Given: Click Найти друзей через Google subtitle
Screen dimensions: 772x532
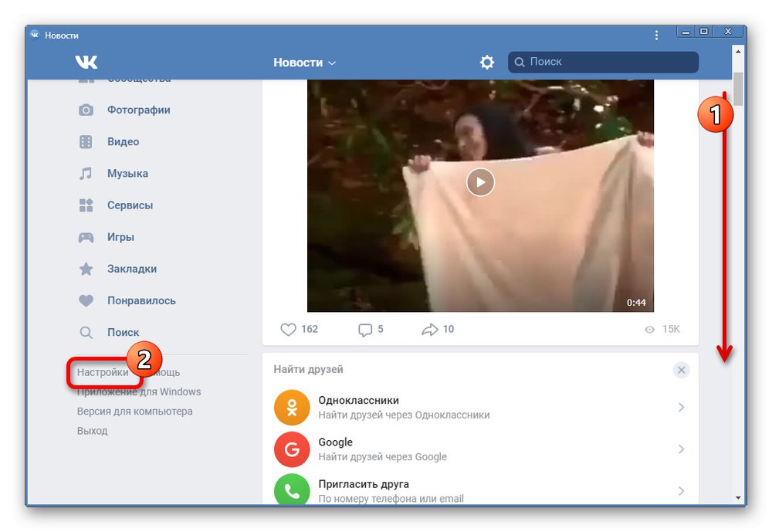Looking at the screenshot, I should coord(383,457).
